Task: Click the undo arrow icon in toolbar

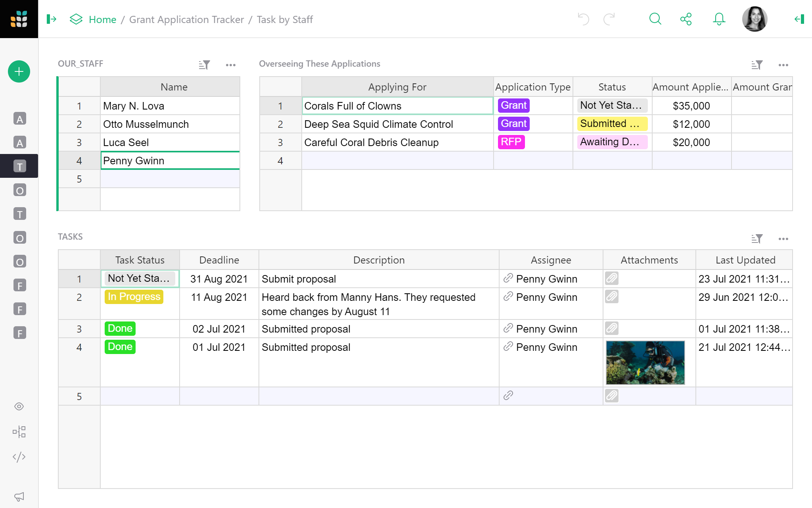Action: tap(583, 19)
